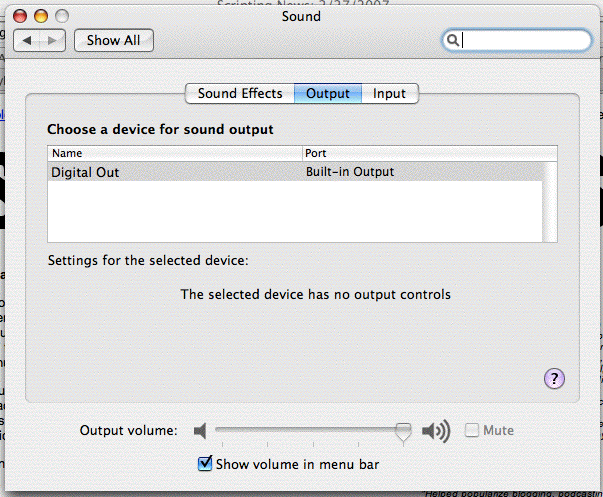Click the loud volume speaker icon

coord(435,431)
